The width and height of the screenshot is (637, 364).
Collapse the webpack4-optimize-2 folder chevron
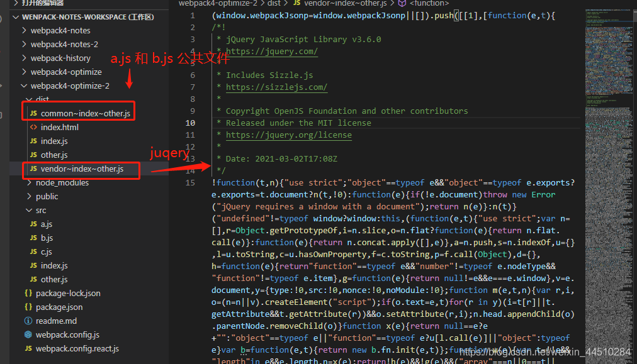click(x=24, y=85)
